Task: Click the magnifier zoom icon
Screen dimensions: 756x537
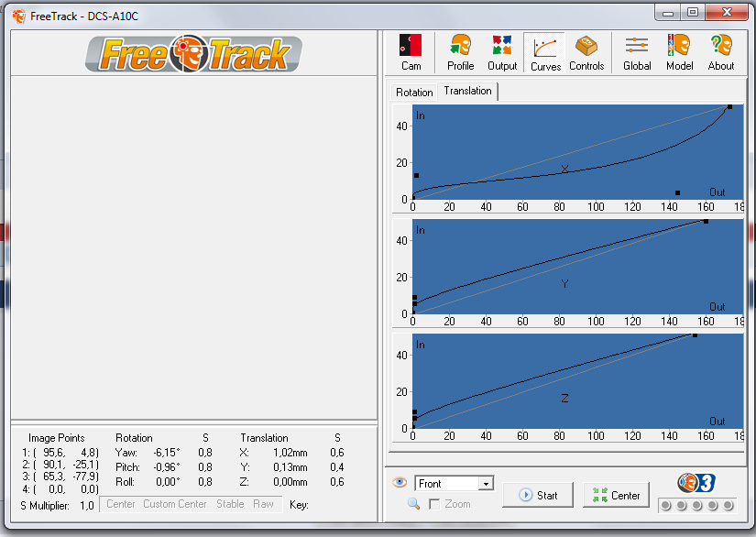Action: pyautogui.click(x=413, y=504)
